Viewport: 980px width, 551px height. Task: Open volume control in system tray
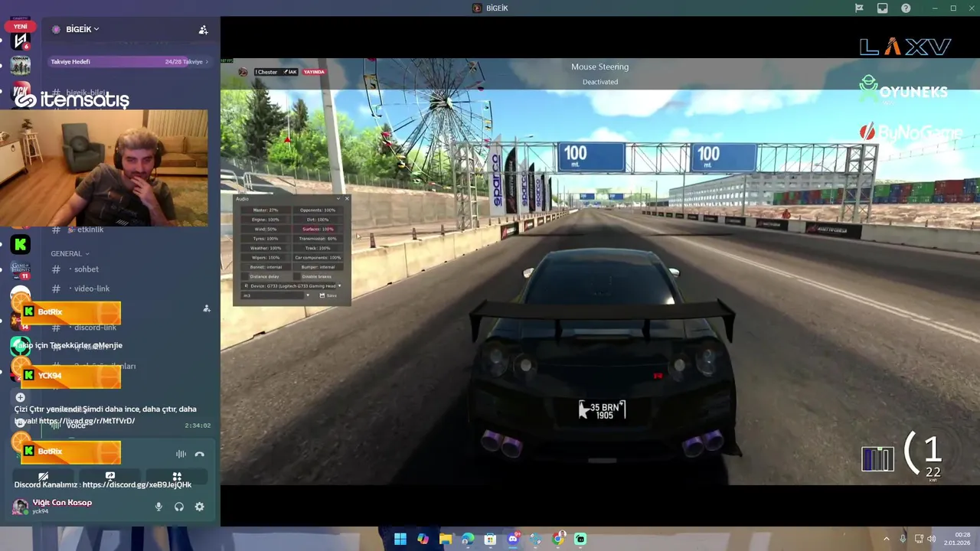pos(932,539)
